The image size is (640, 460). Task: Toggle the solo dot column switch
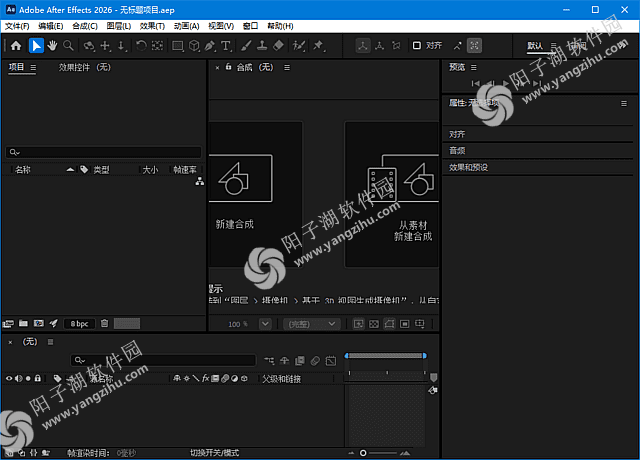pyautogui.click(x=28, y=378)
